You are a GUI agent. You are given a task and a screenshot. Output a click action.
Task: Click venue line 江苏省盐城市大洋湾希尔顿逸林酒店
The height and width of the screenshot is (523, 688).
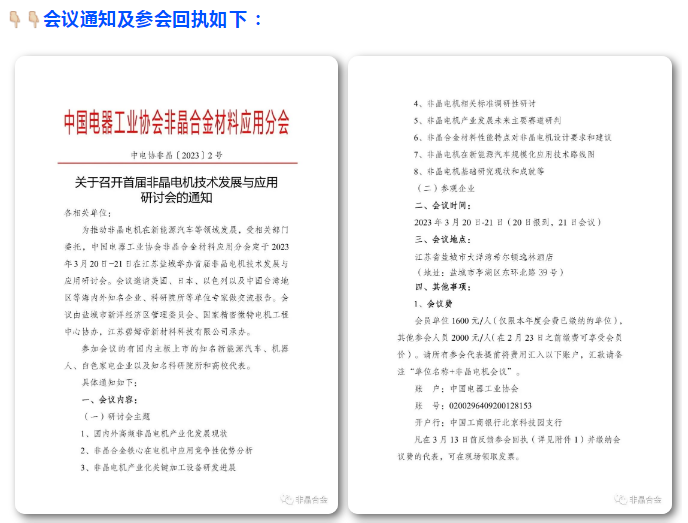point(484,257)
